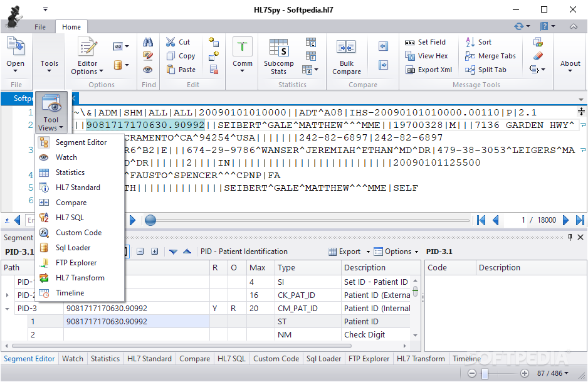The image size is (588, 382).
Task: Open the Options dropdown in Segment Editor
Action: (x=396, y=252)
